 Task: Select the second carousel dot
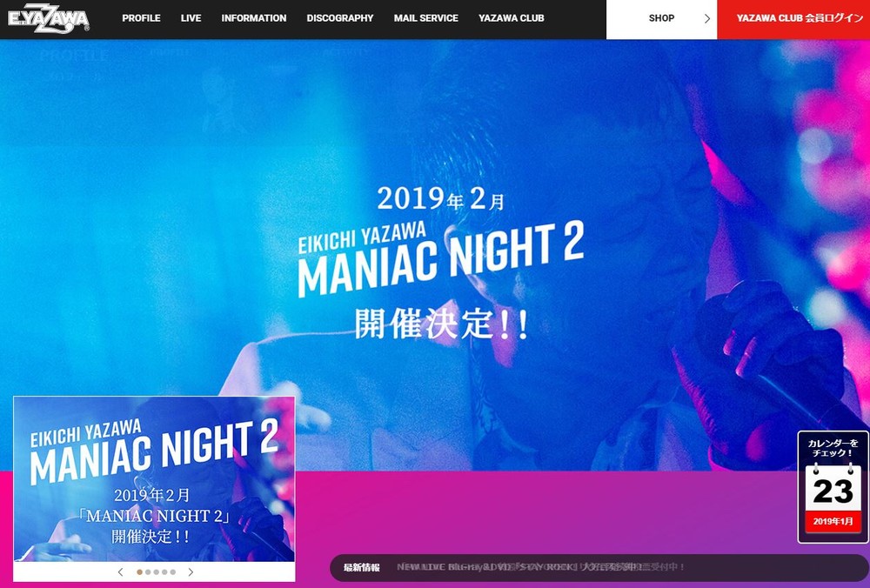coord(148,572)
